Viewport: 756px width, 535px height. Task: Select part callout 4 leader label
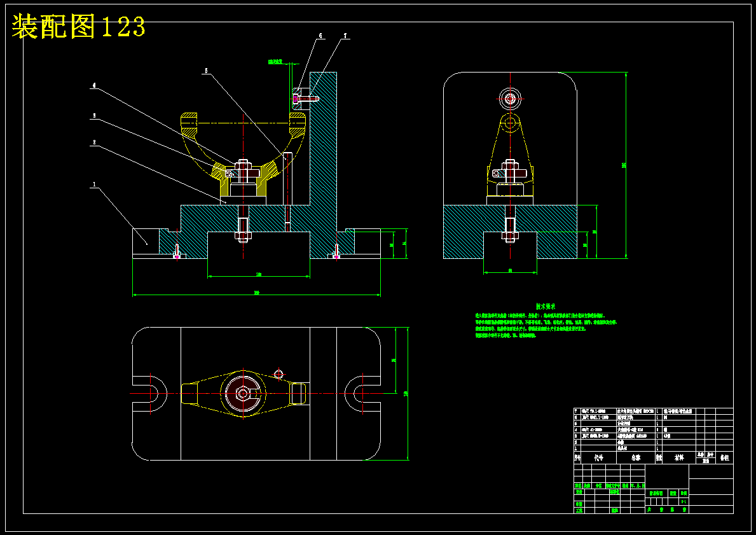pos(94,85)
